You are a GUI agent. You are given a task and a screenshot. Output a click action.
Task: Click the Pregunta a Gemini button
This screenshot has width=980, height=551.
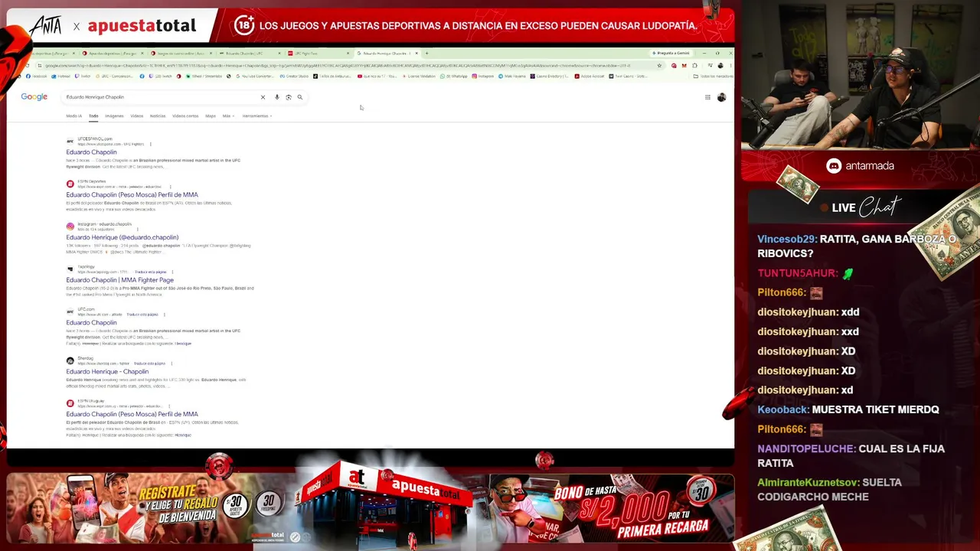coord(672,54)
